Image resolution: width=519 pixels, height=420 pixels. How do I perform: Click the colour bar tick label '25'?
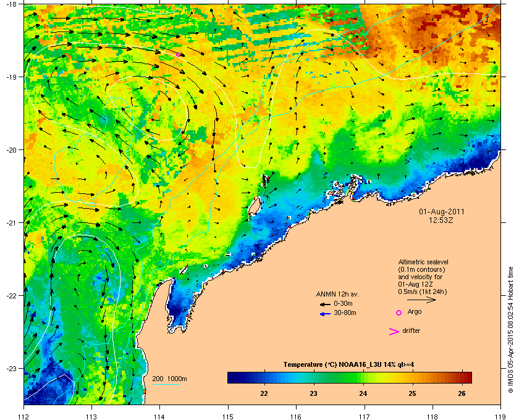coord(412,393)
